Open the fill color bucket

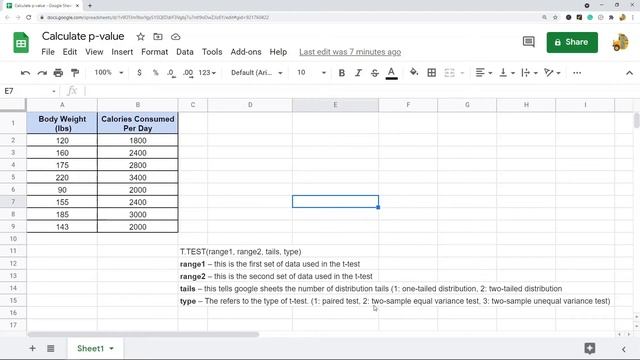click(414, 73)
